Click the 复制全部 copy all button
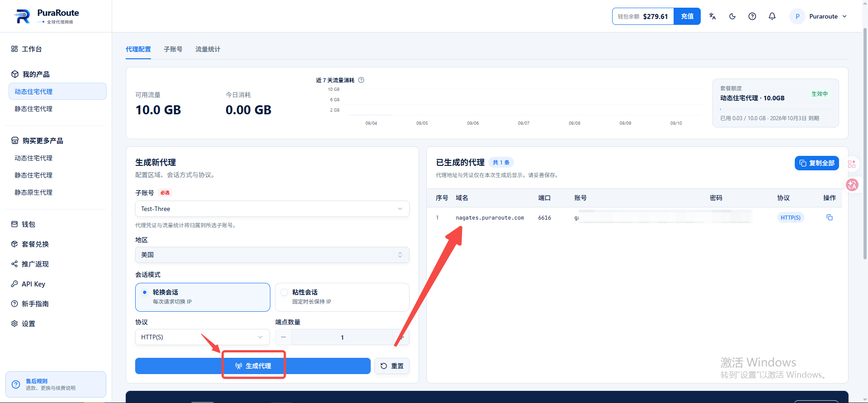Screen dimensions: 868x403 click(817, 163)
